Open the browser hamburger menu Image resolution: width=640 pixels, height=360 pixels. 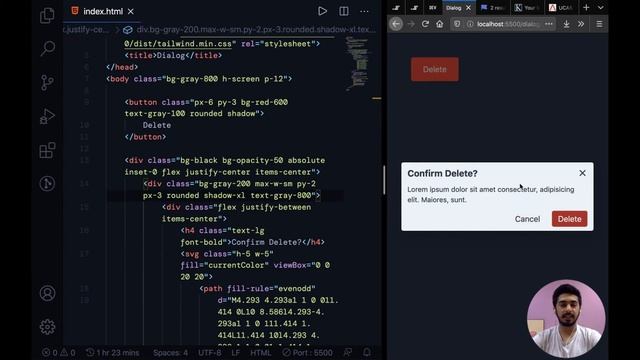point(599,24)
